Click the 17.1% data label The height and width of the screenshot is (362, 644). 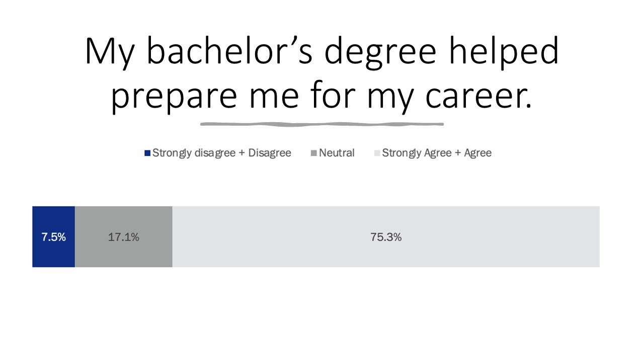(124, 237)
